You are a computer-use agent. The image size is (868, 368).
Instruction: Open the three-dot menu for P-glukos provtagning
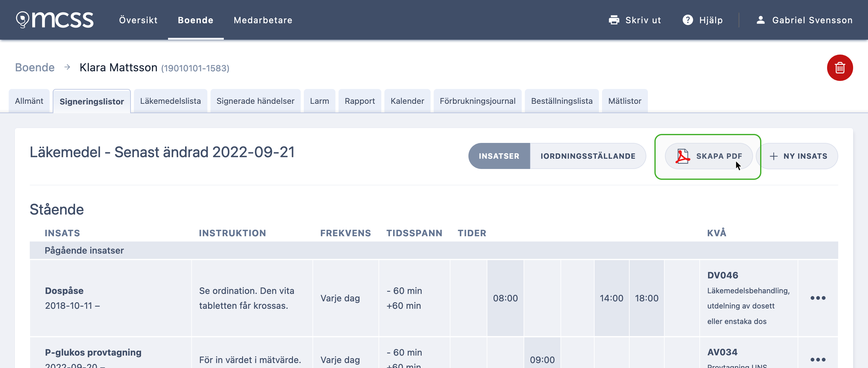click(x=818, y=360)
